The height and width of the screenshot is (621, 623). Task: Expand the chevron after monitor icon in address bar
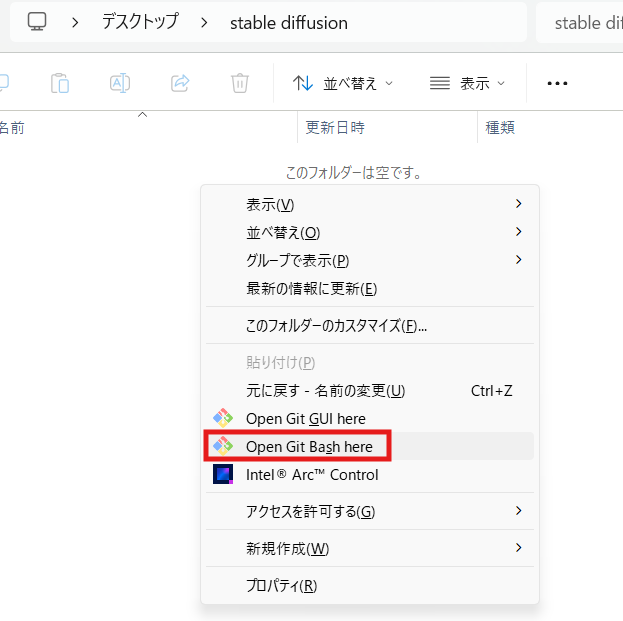tap(75, 23)
